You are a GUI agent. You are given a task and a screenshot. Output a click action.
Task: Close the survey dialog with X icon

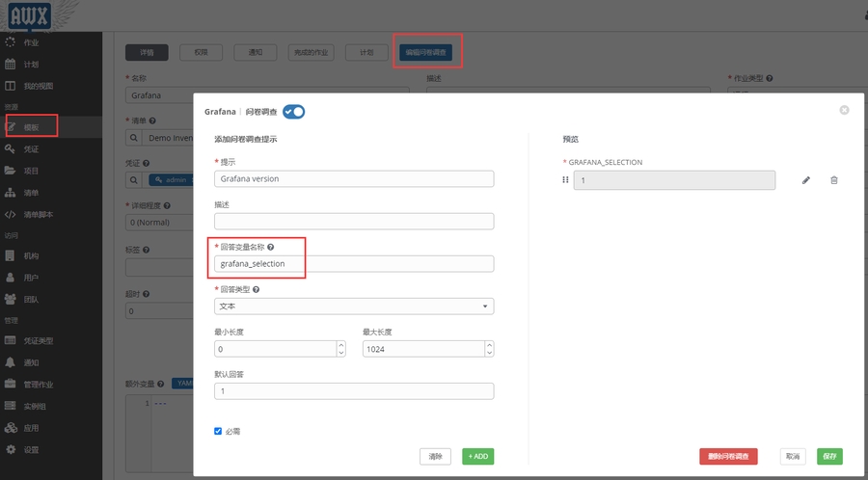844,110
